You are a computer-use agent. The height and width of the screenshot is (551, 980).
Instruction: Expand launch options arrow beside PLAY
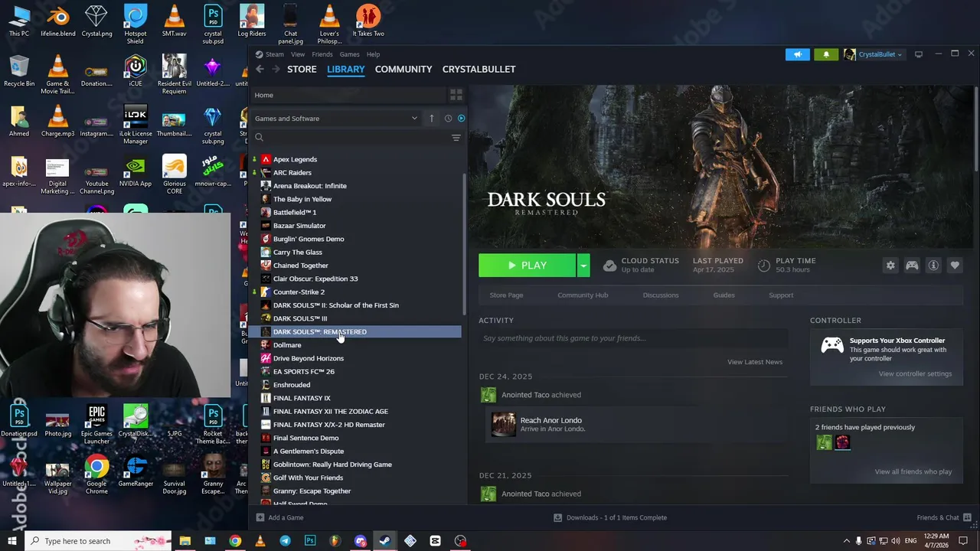click(583, 266)
